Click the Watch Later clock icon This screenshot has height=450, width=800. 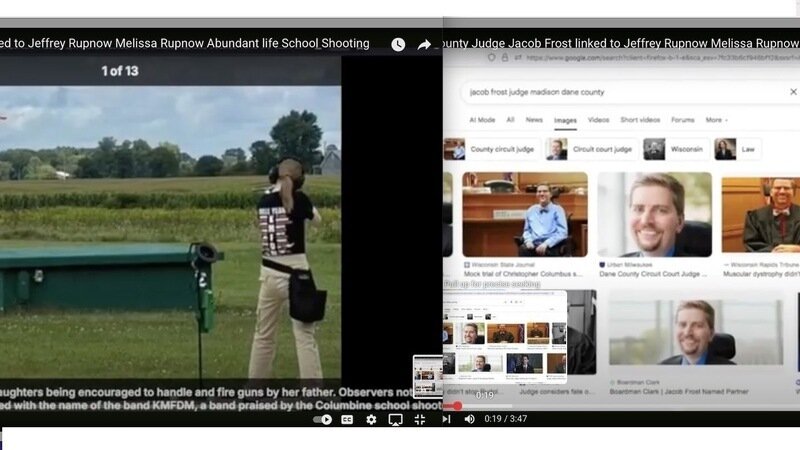(398, 44)
